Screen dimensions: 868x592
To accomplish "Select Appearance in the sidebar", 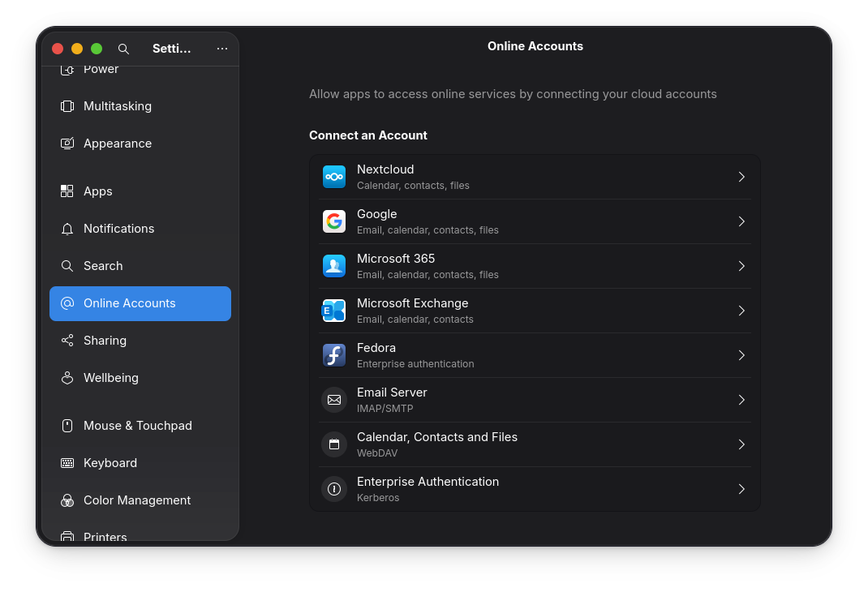I will click(x=118, y=143).
